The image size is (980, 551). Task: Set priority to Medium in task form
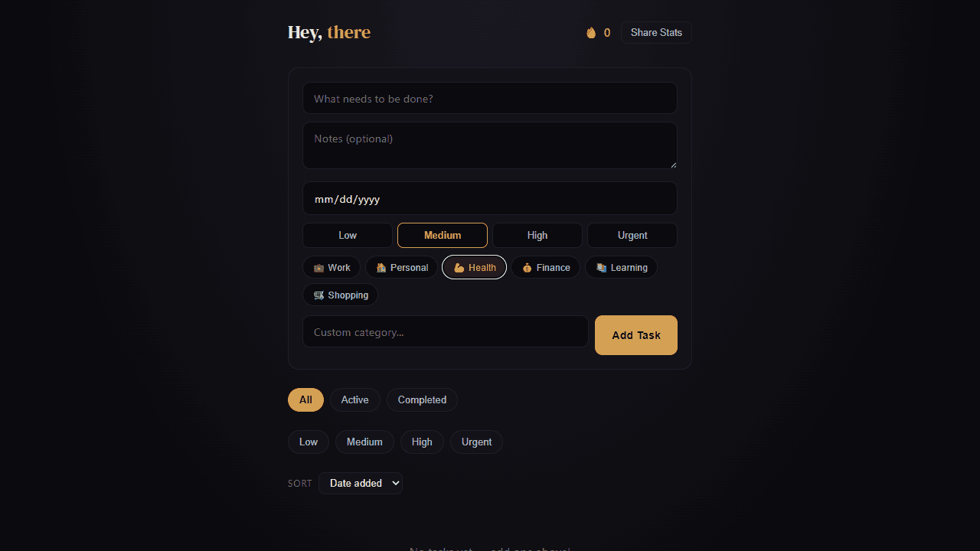pos(443,236)
